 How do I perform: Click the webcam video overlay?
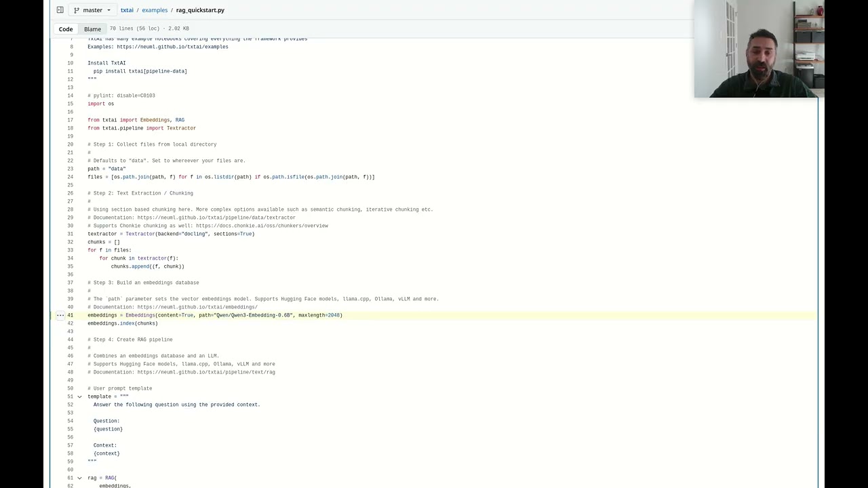[x=759, y=49]
